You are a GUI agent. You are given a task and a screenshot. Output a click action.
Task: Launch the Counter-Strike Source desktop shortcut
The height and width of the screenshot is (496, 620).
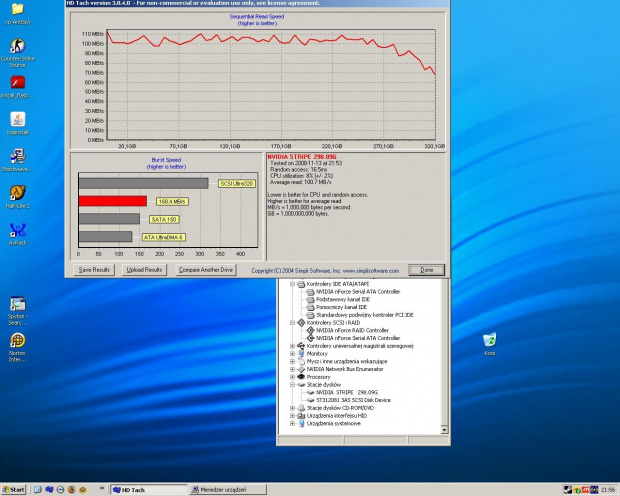pyautogui.click(x=17, y=46)
